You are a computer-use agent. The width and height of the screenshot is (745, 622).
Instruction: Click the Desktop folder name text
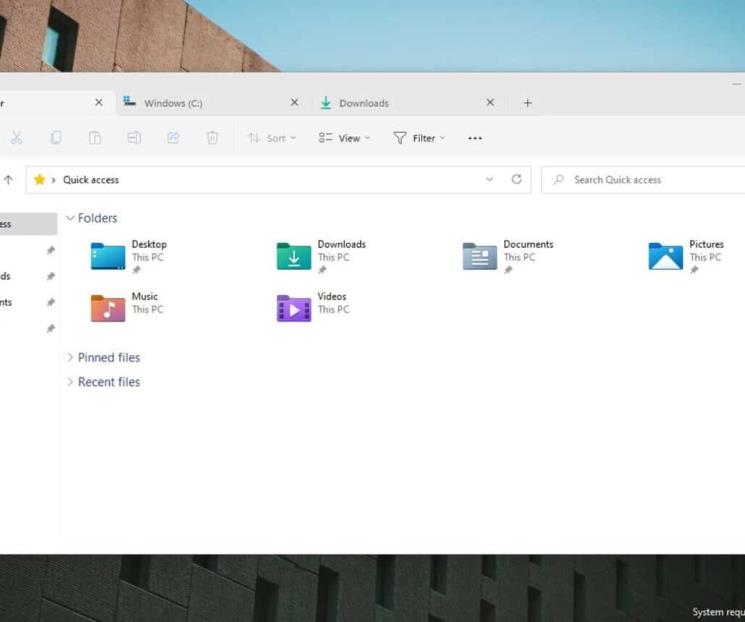(x=149, y=244)
